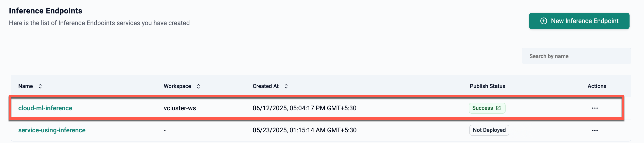
Task: Open actions ellipsis for cloud-ml-inference row
Action: coord(595,108)
